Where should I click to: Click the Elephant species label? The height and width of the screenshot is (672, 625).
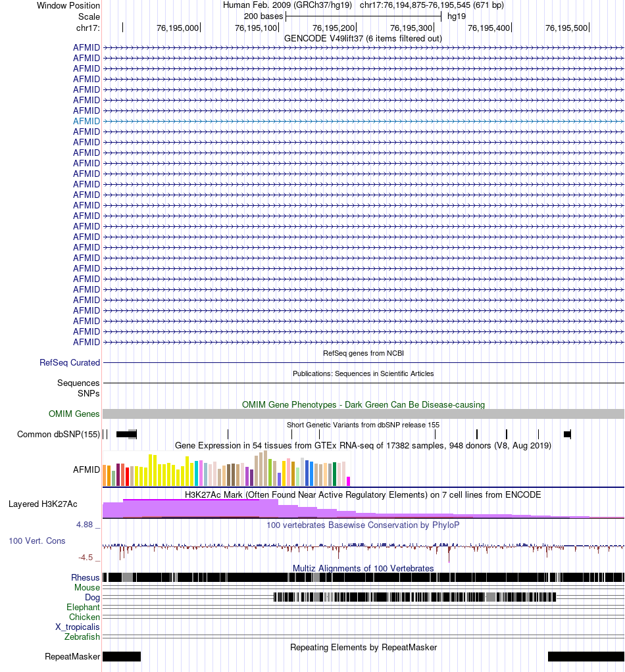[x=83, y=608]
